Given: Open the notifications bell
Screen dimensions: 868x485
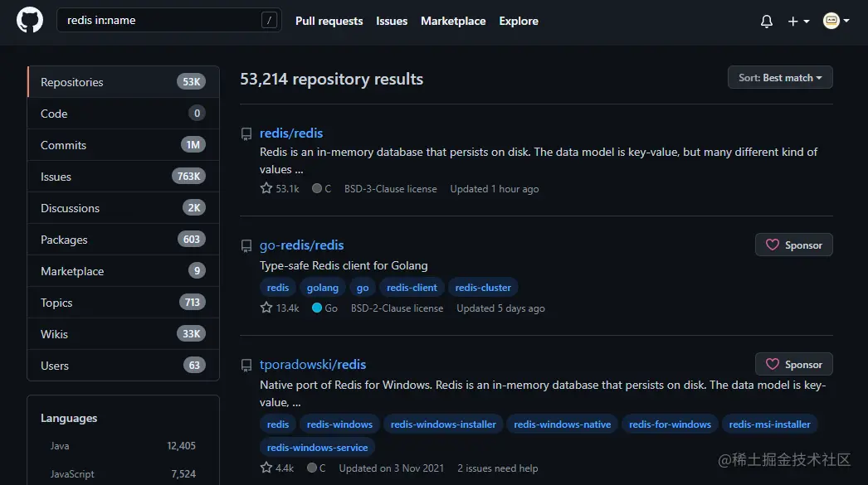Looking at the screenshot, I should coord(767,21).
